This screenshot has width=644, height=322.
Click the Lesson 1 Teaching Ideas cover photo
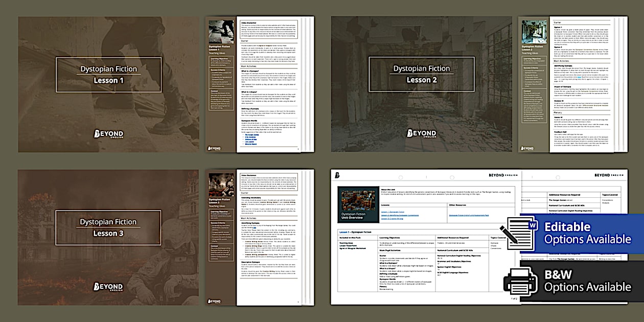click(x=221, y=32)
